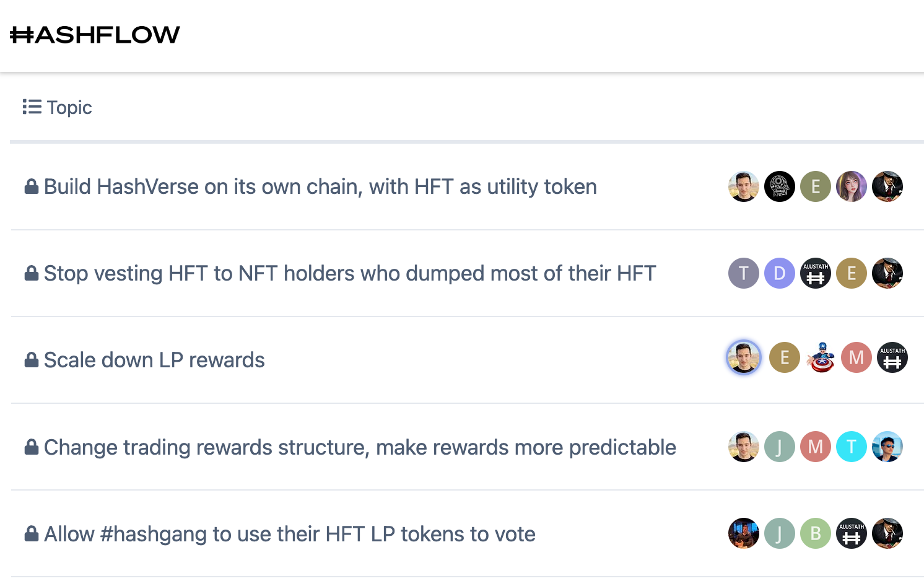The width and height of the screenshot is (924, 581).
Task: Open the Build HashVerse on its own chain topic
Action: 320,186
